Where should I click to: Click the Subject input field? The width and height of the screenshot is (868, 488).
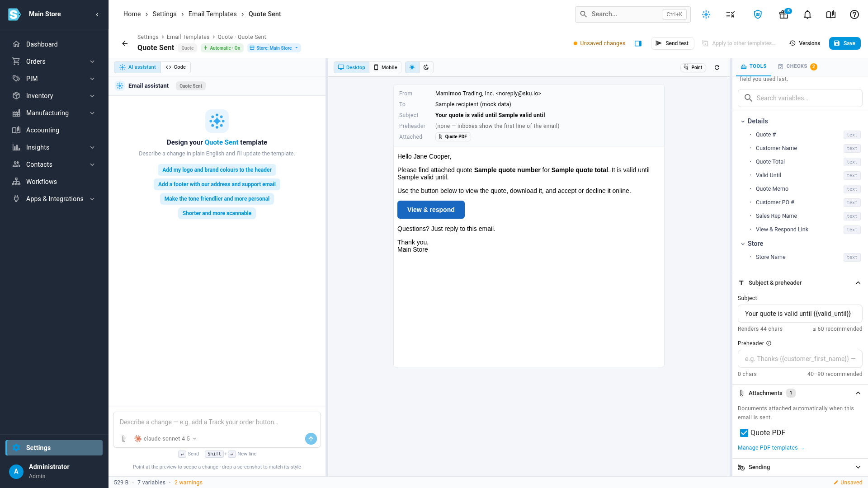[x=800, y=314]
